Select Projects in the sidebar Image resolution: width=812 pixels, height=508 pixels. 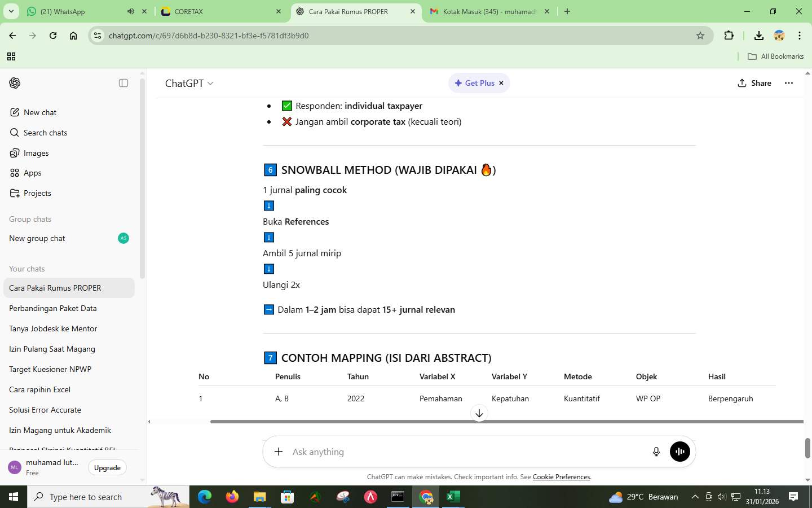point(37,193)
